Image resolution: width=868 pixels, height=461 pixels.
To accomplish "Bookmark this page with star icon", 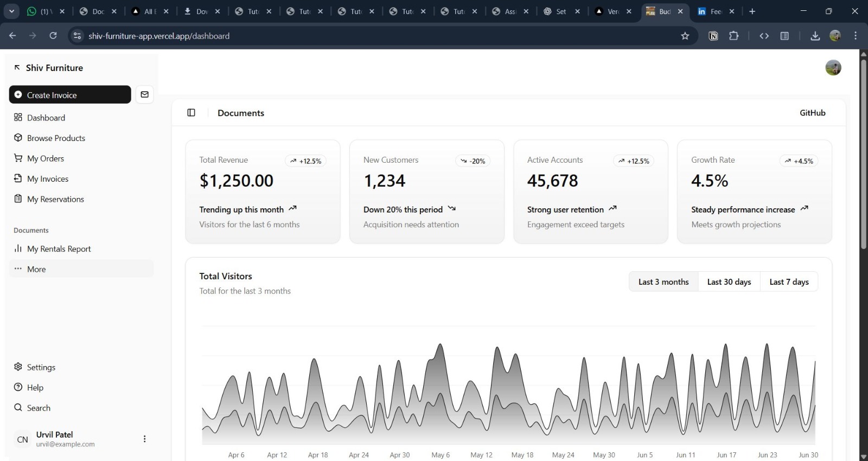I will click(x=685, y=36).
